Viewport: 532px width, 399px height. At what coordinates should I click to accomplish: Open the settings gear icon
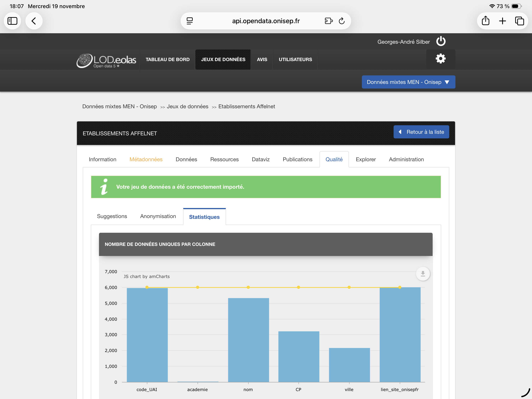pyautogui.click(x=440, y=59)
